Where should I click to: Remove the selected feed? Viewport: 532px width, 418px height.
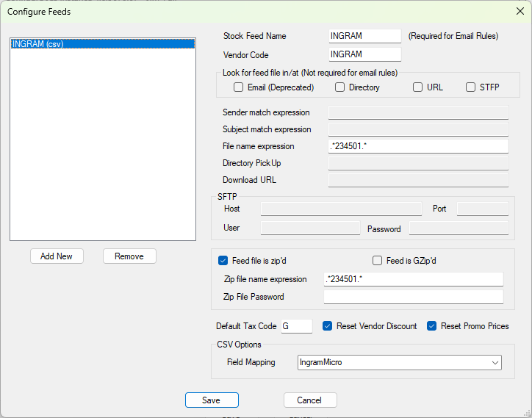[129, 256]
